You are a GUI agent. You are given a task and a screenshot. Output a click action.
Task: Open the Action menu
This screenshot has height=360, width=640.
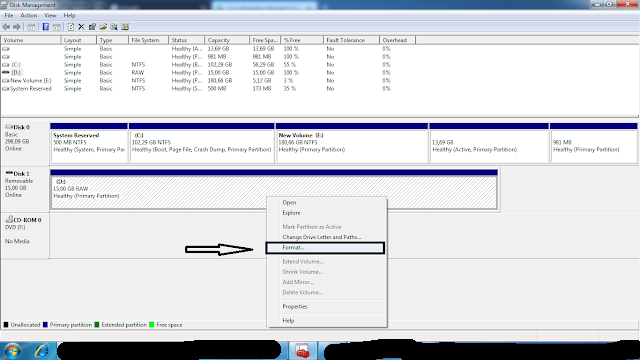[29, 16]
